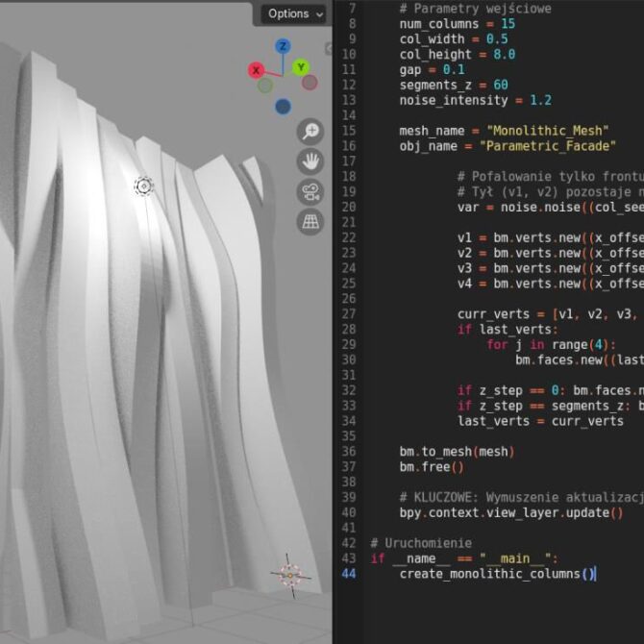Toggle the camera view button
This screenshot has width=644, height=644.
310,192
